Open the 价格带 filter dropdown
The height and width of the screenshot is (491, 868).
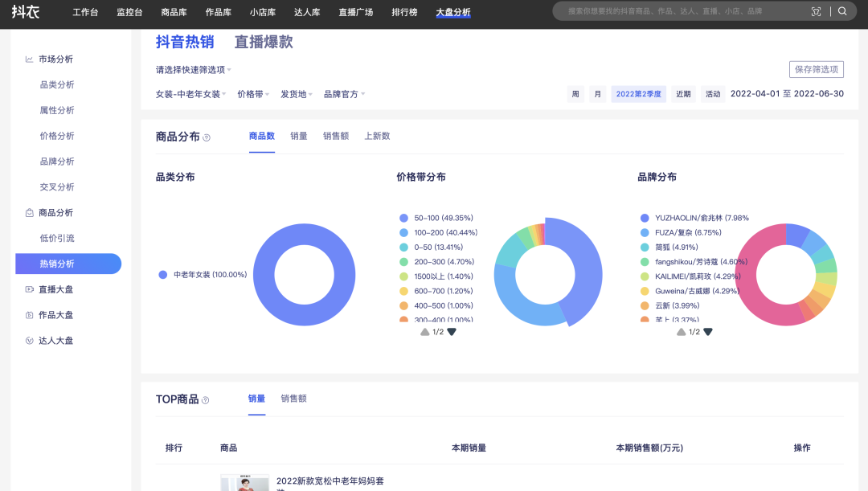coord(253,94)
